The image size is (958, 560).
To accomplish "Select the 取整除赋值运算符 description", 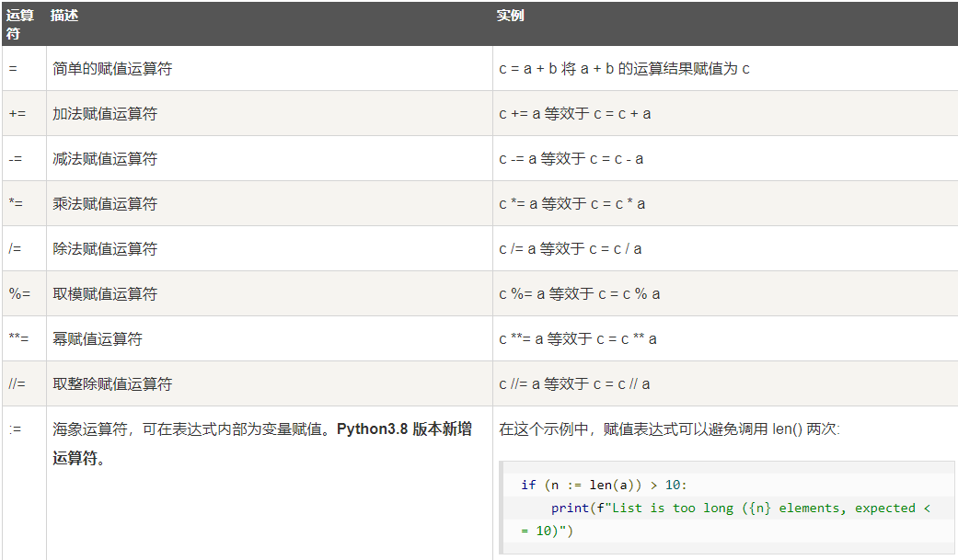I will pyautogui.click(x=112, y=383).
